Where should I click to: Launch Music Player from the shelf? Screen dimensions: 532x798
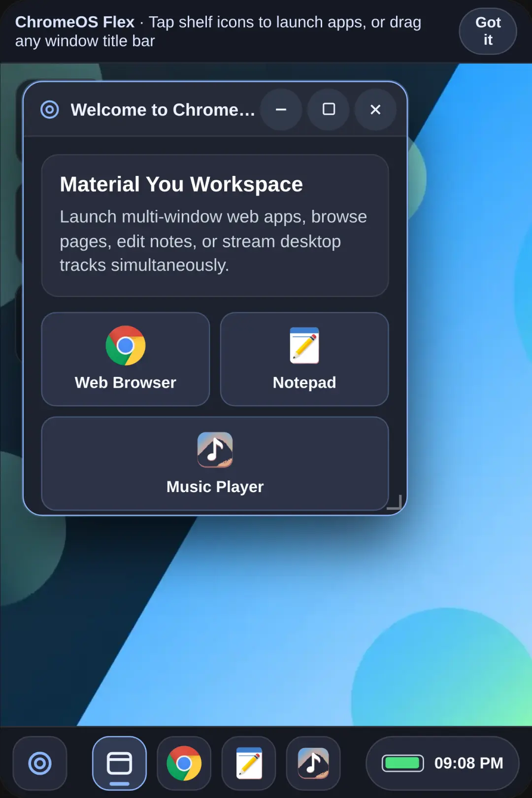click(313, 763)
